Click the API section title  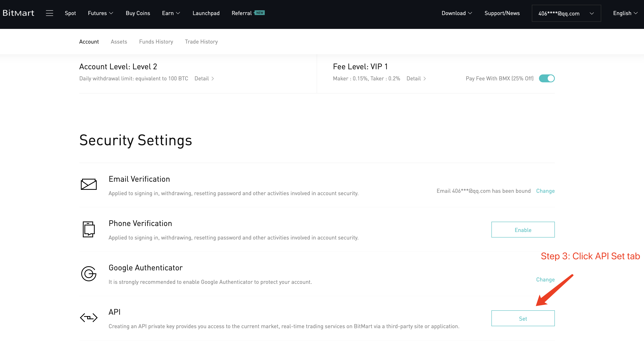coord(115,312)
